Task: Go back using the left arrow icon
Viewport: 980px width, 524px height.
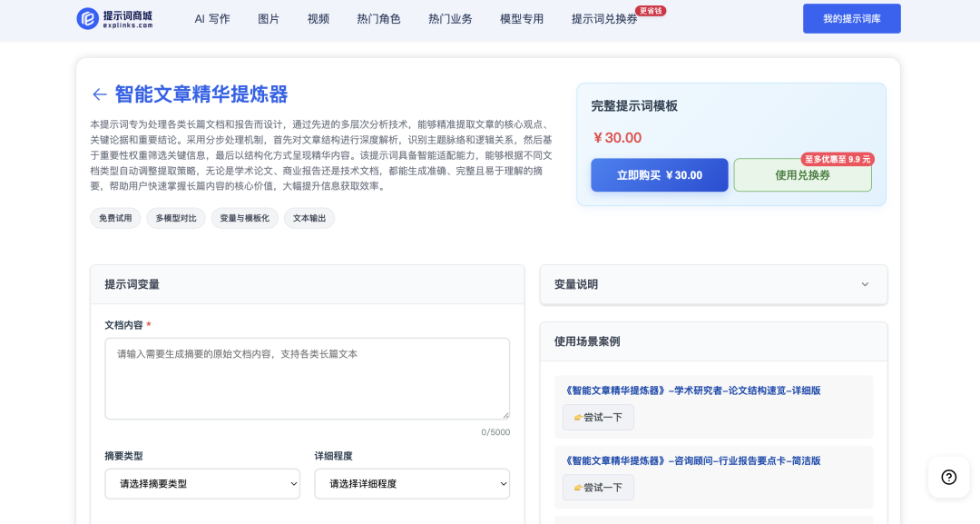Action: (100, 94)
